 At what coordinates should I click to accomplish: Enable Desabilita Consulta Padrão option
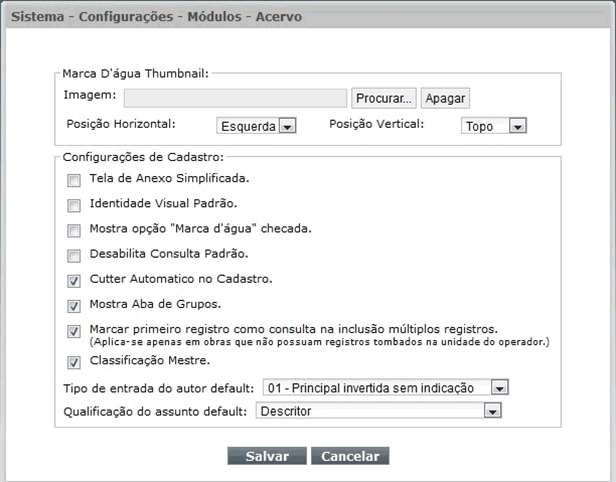pos(74,256)
